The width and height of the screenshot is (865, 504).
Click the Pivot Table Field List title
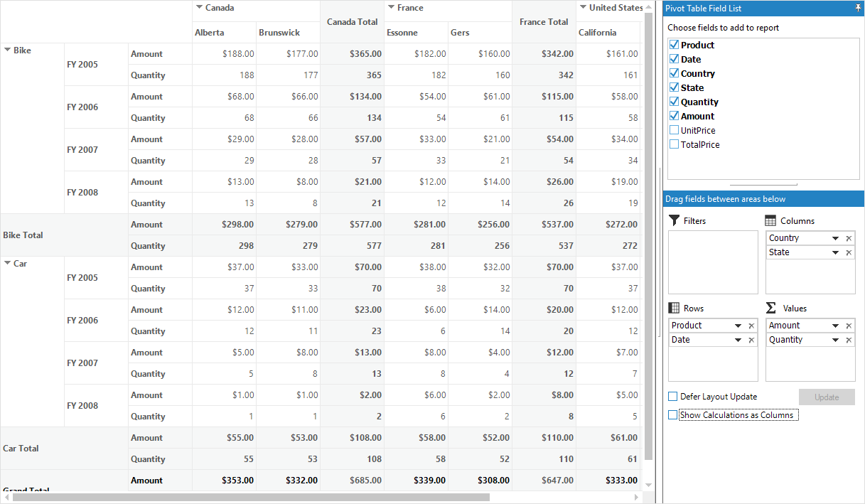pos(703,9)
